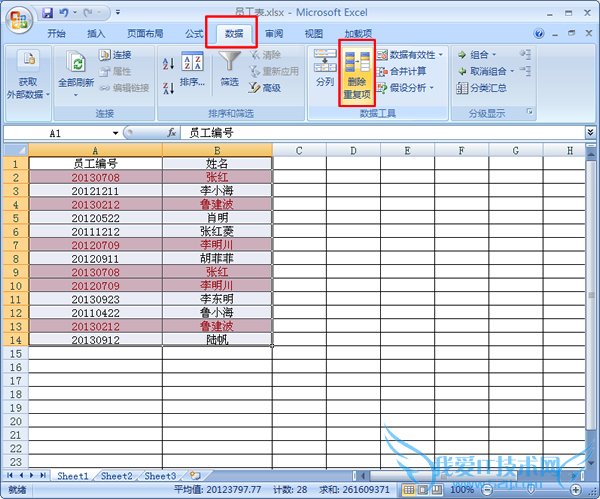600x499 pixels.
Task: Click hide detail icon in 分级显示
Action: (525, 71)
